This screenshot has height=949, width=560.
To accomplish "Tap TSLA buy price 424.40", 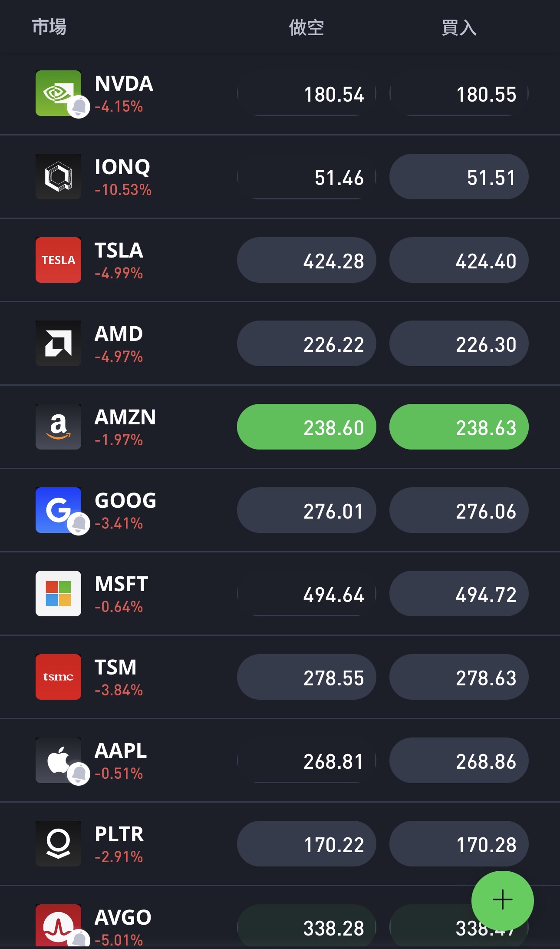I will pyautogui.click(x=459, y=260).
